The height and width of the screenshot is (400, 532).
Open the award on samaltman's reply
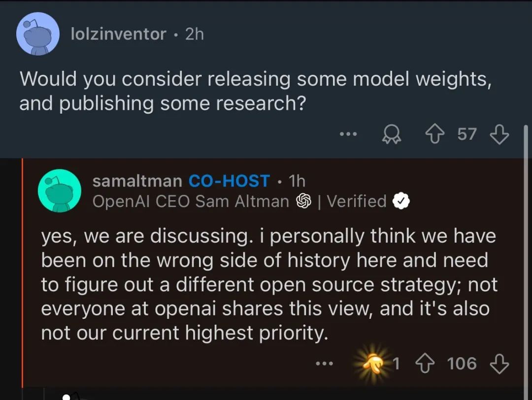point(376,364)
